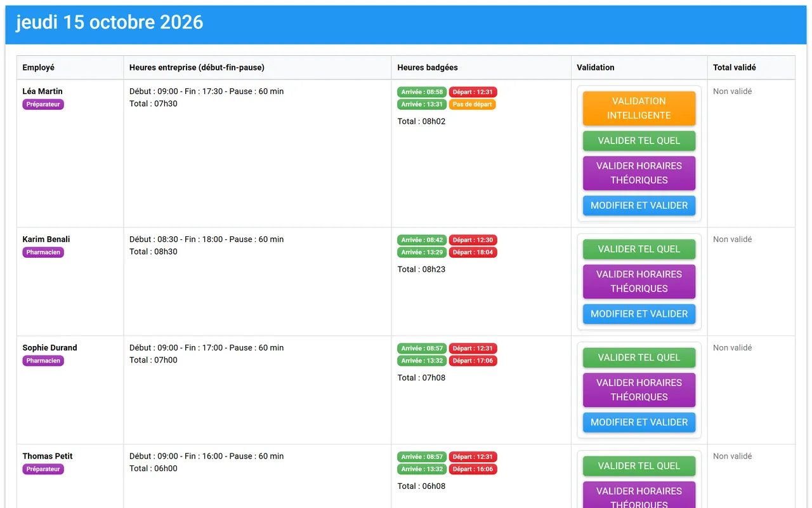Click Validation Intelligente for Léa Martin
812x508 pixels.
pos(639,108)
